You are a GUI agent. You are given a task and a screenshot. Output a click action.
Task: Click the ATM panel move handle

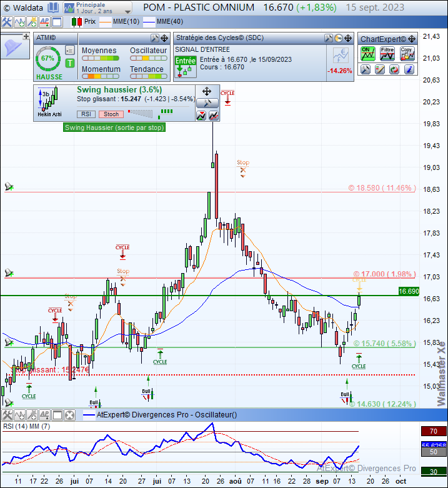164,38
